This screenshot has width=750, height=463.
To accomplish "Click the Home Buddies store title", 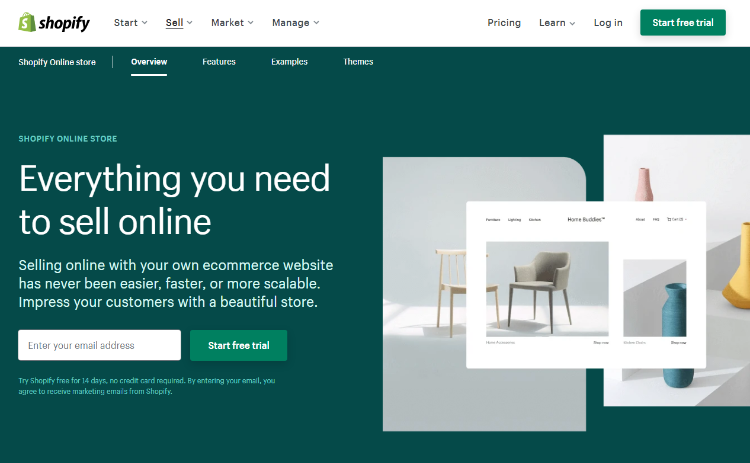I will tap(586, 220).
